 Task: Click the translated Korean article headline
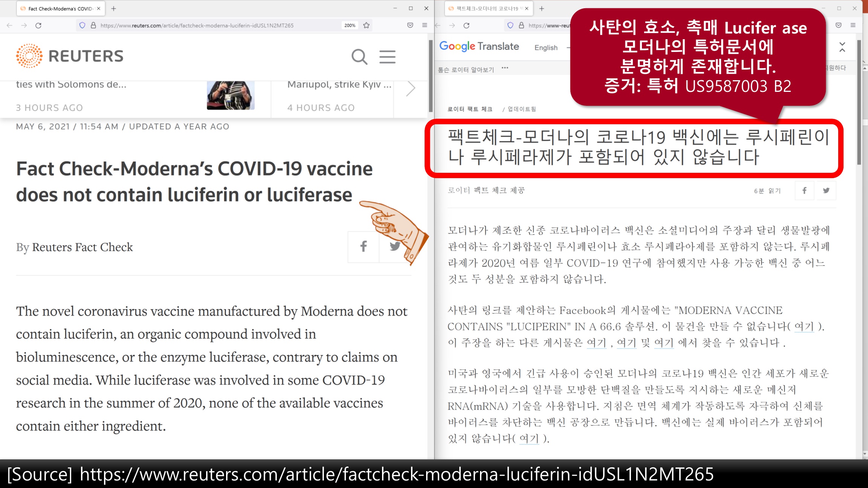tap(638, 147)
